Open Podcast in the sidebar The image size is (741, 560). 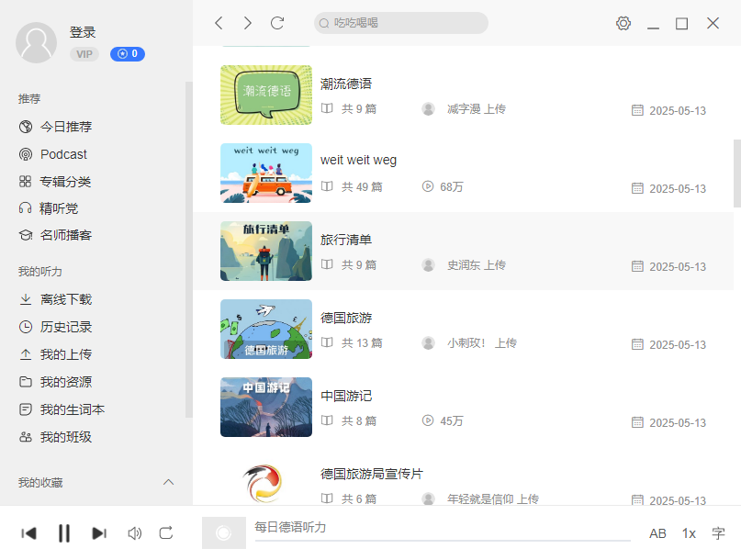[x=53, y=154]
